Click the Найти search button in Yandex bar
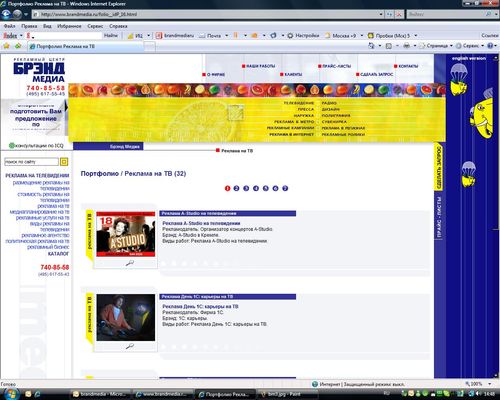 110,35
